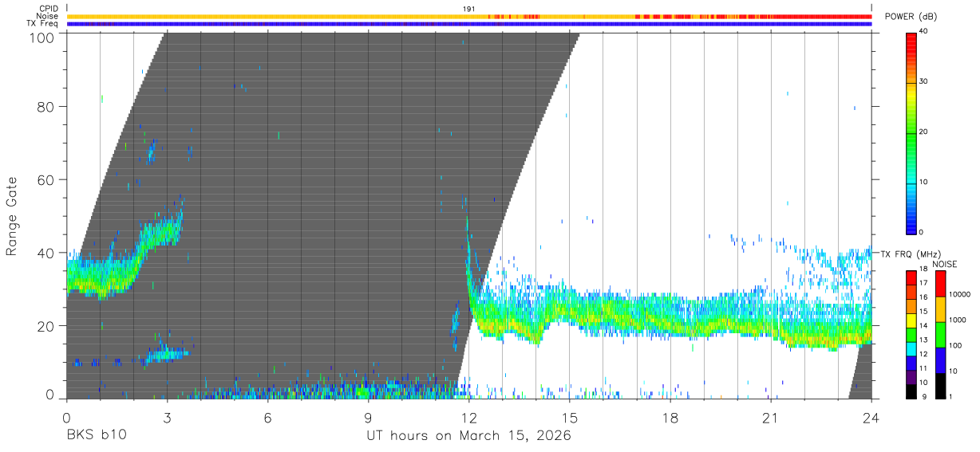Click the 10000 noise scale label
The height and width of the screenshot is (452, 980).
[x=958, y=294]
